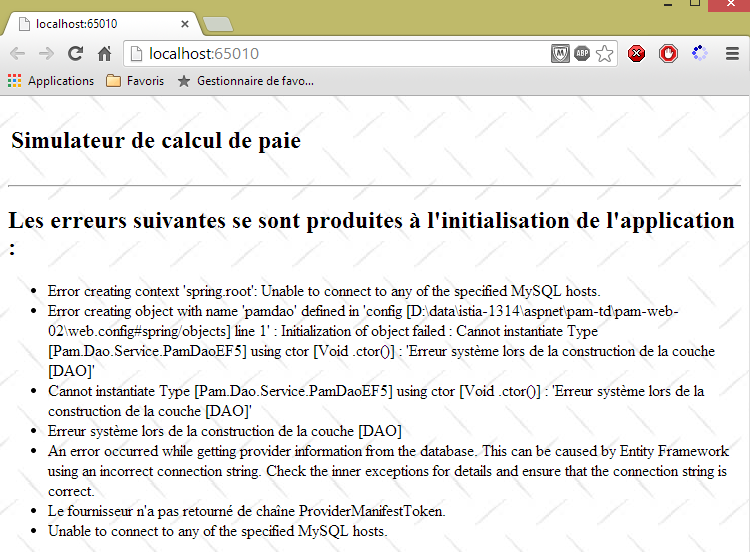Image resolution: width=750 pixels, height=552 pixels.
Task: Click the browser forward arrow
Action: click(46, 54)
